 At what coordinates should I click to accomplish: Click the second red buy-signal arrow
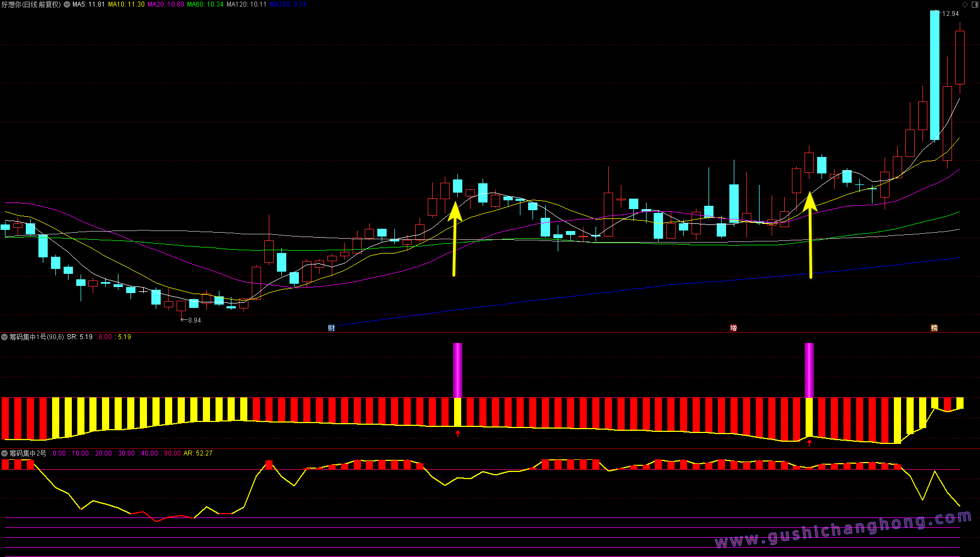point(809,443)
